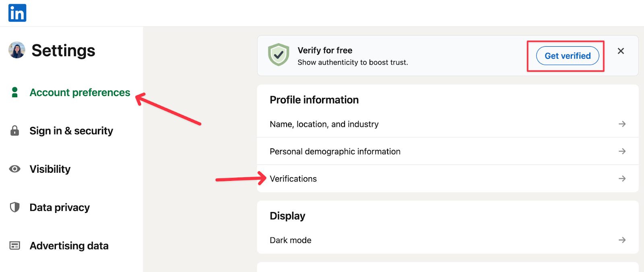Screen dimensions: 644x272
Task: Open the Visibility settings section
Action: 50,169
